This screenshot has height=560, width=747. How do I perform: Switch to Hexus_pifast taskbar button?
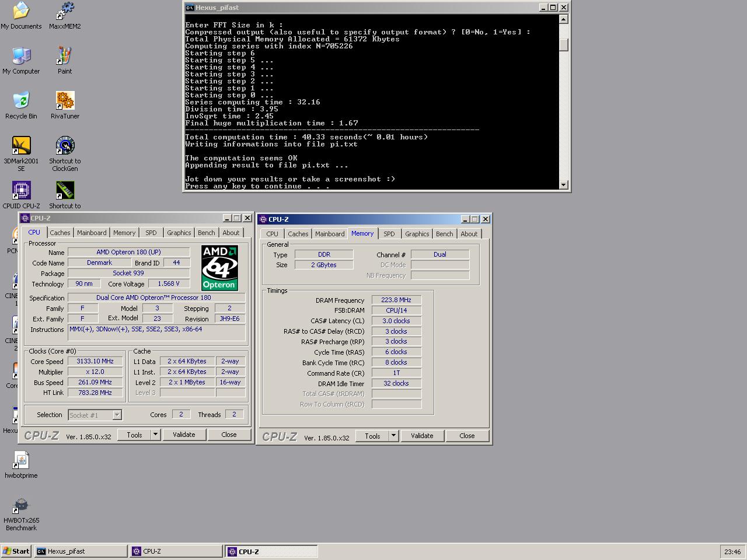pyautogui.click(x=81, y=551)
